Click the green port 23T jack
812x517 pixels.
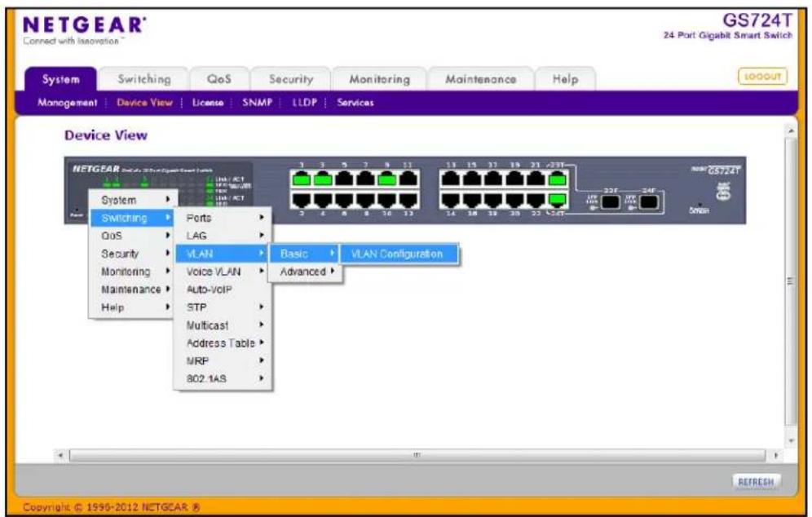click(x=557, y=179)
